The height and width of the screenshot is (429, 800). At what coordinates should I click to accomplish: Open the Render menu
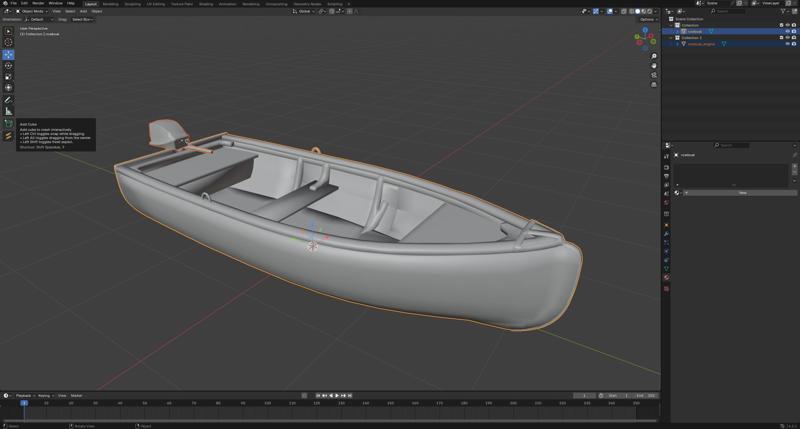pos(38,3)
